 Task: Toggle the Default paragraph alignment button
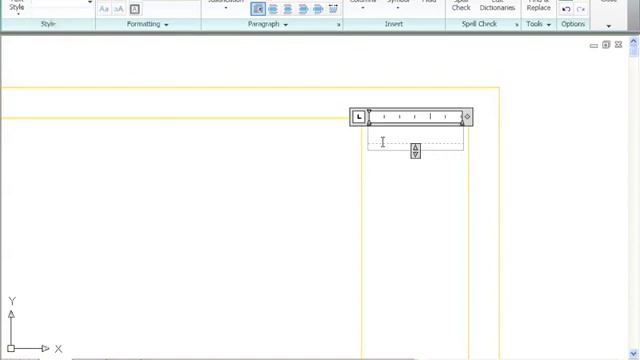click(x=258, y=9)
